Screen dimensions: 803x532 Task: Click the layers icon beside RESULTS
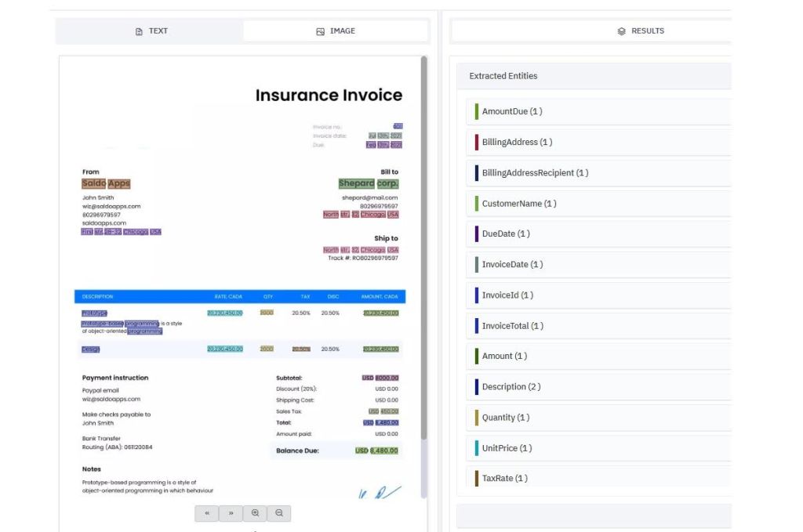620,31
